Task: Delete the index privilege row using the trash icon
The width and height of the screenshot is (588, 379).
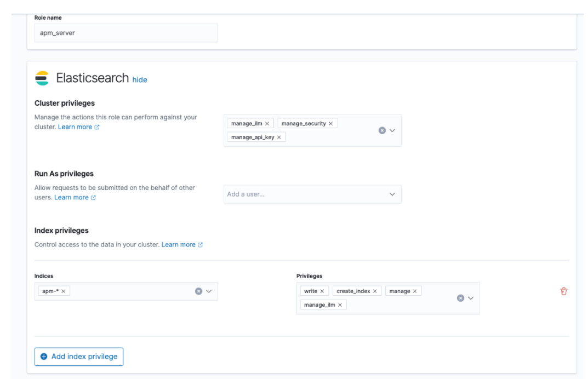Action: click(563, 291)
